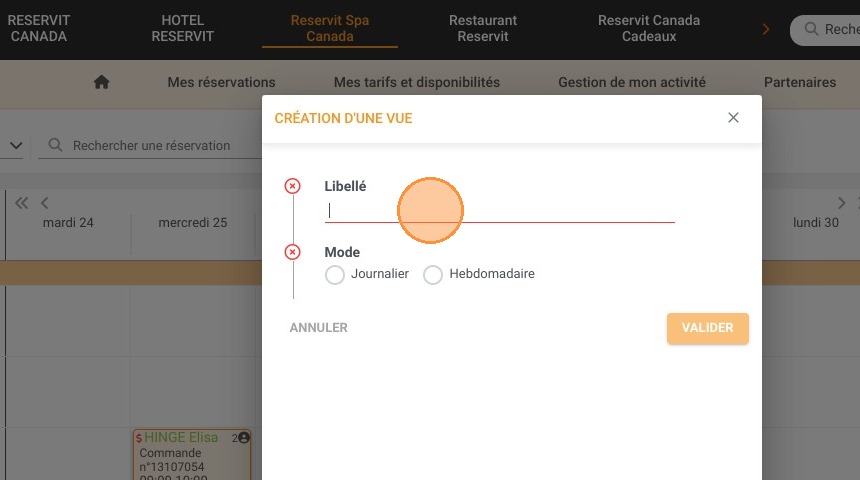
Task: Open Mes réservations menu
Action: coord(222,82)
